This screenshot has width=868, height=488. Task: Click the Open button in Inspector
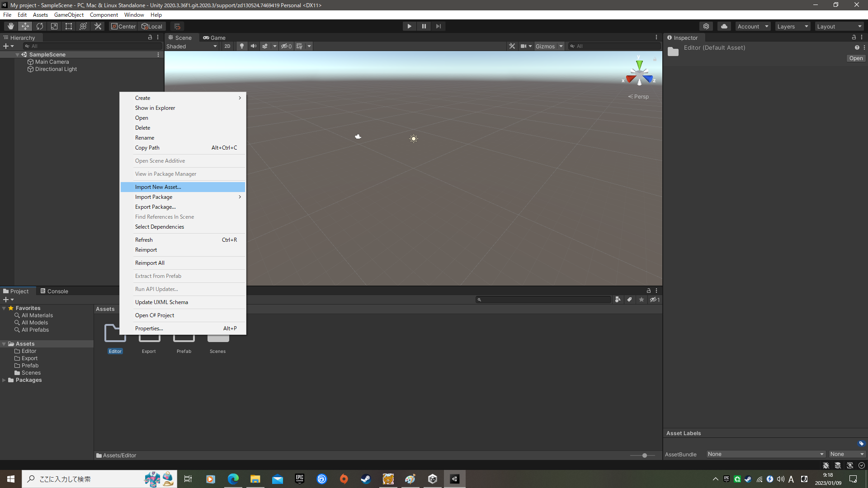pos(856,58)
